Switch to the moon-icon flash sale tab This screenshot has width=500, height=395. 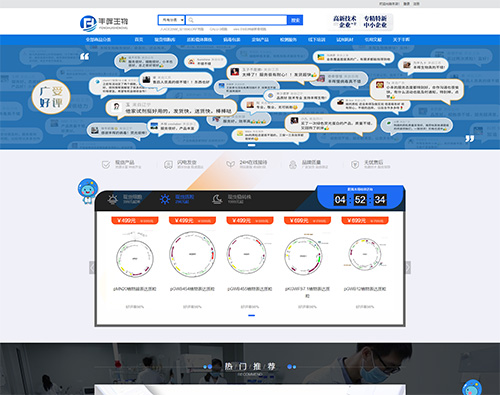(x=232, y=199)
